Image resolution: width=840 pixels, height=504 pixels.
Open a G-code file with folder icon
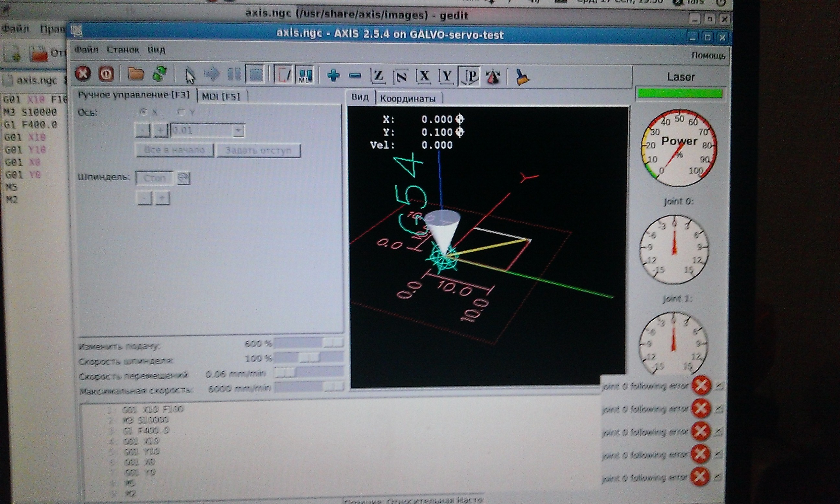pyautogui.click(x=135, y=73)
